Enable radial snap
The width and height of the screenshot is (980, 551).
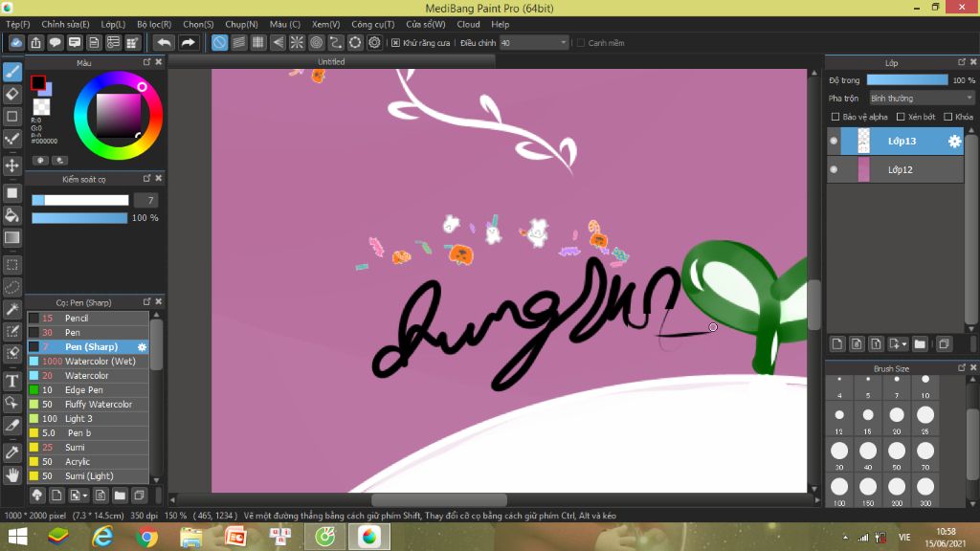coord(297,42)
